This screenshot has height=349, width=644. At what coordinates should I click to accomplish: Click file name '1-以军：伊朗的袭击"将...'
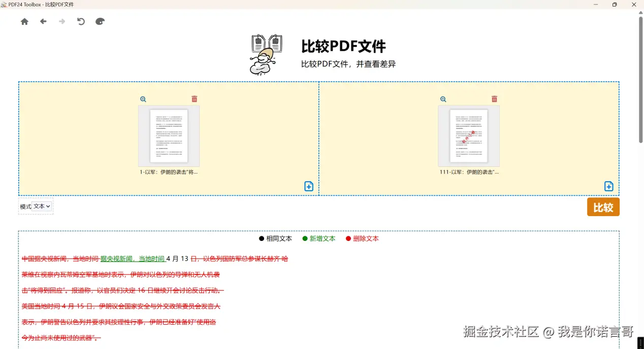(x=169, y=172)
